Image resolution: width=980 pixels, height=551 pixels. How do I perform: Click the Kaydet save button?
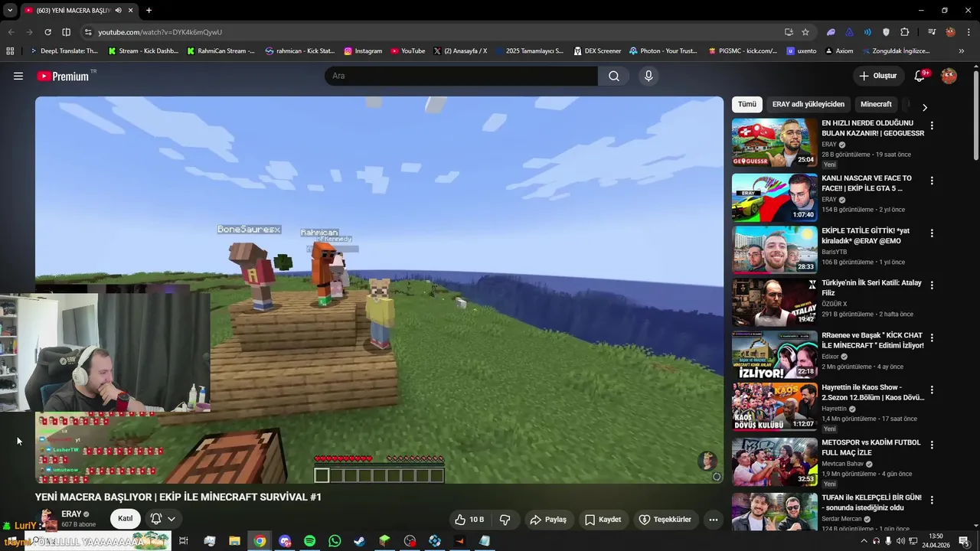(603, 520)
